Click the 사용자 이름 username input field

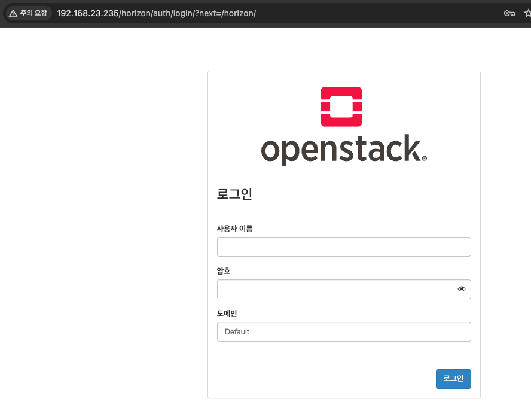pos(344,246)
